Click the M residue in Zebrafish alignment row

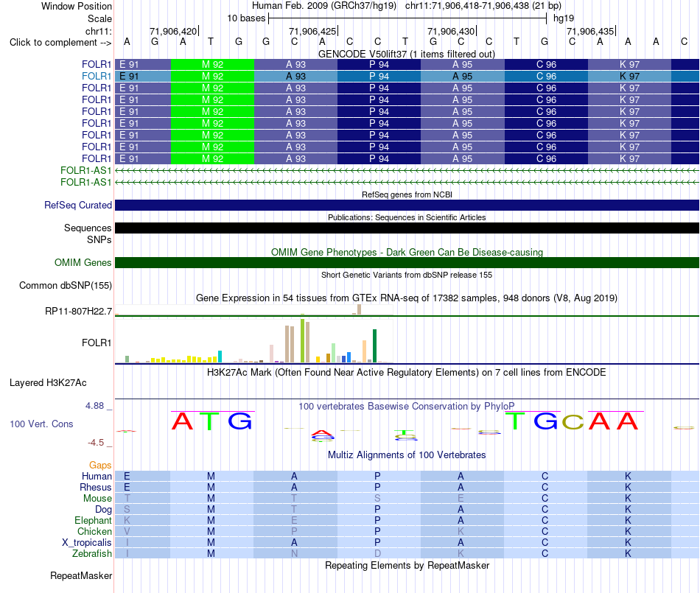211,553
